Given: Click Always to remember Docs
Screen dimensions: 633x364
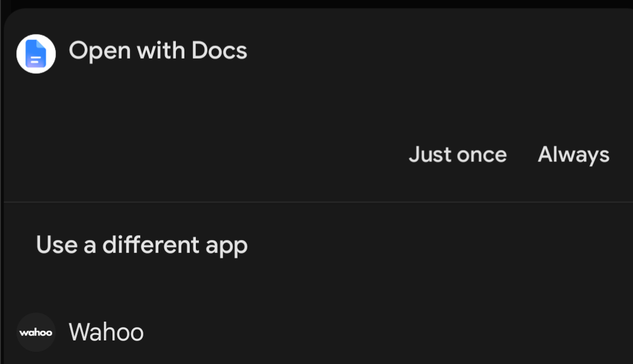Looking at the screenshot, I should (x=573, y=155).
